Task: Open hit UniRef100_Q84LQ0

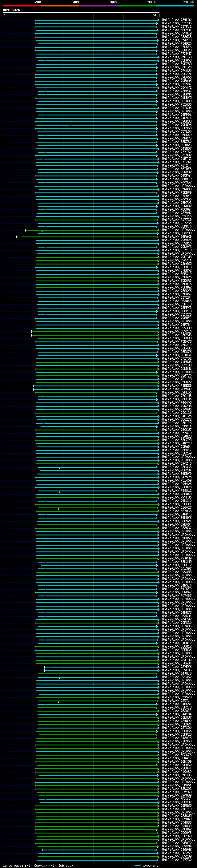Action: [x=177, y=20]
